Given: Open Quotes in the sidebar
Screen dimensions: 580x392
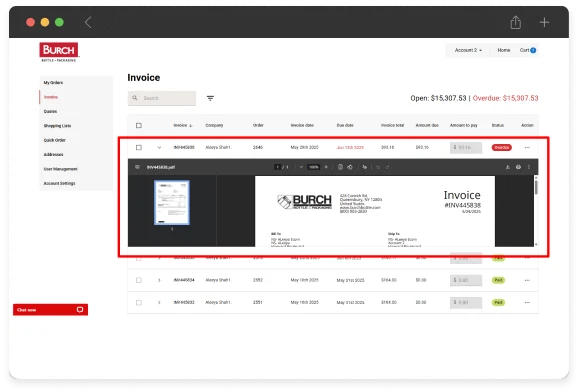Looking at the screenshot, I should [50, 112].
